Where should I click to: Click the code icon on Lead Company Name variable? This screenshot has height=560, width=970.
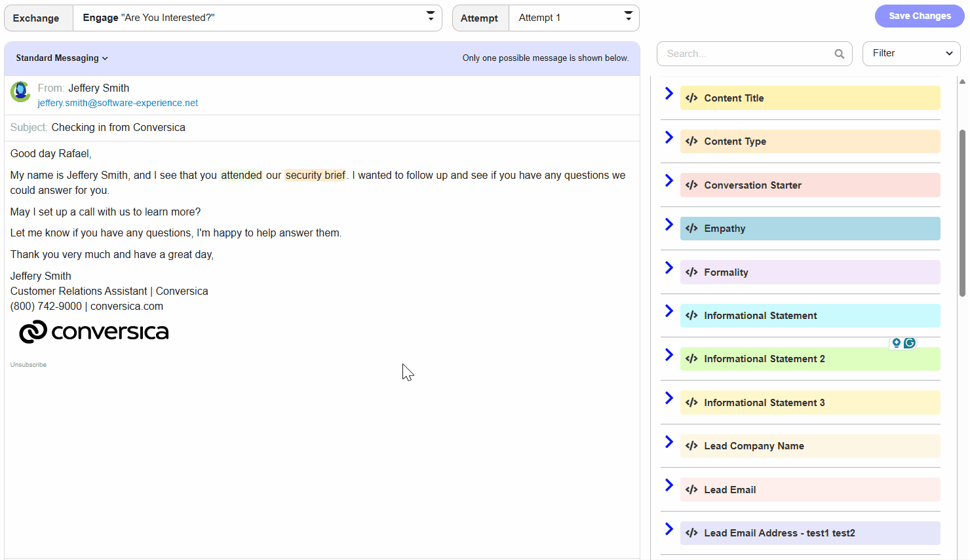coord(691,445)
